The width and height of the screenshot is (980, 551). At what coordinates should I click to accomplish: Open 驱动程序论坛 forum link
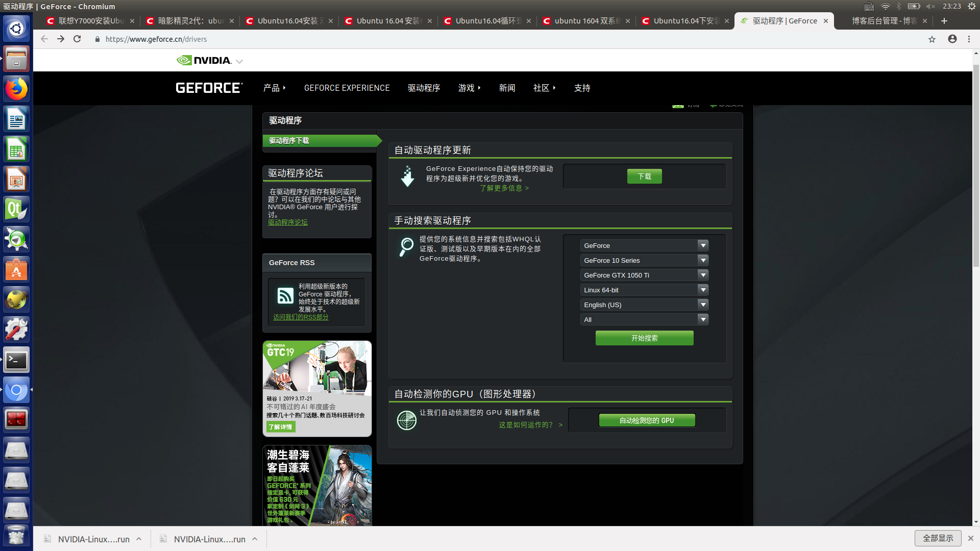[x=288, y=222]
